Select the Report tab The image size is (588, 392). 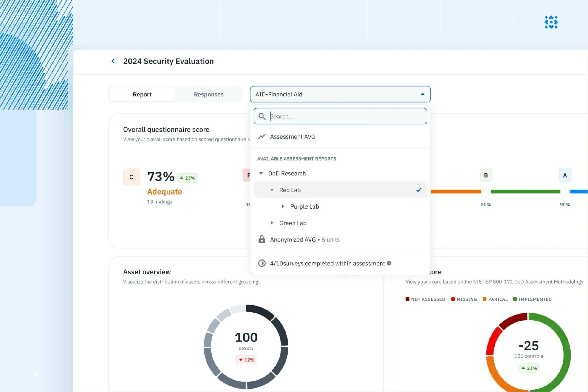coord(142,95)
